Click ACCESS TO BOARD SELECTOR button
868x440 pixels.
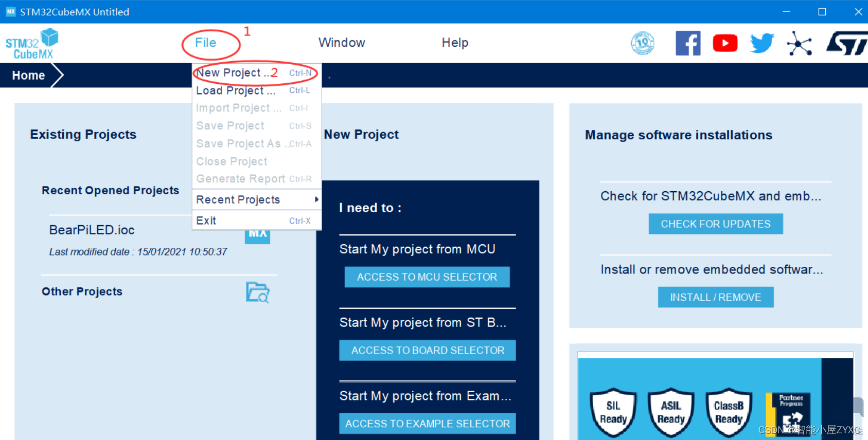(428, 351)
